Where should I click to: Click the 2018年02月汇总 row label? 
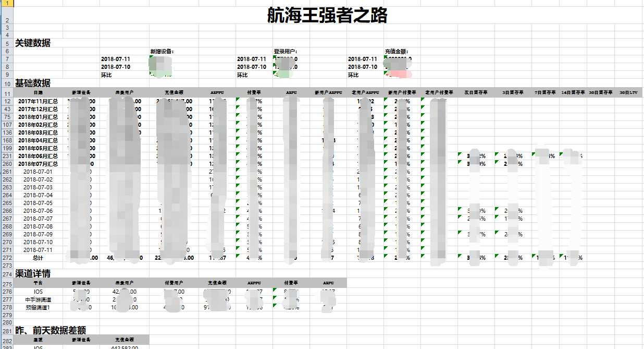tap(38, 125)
